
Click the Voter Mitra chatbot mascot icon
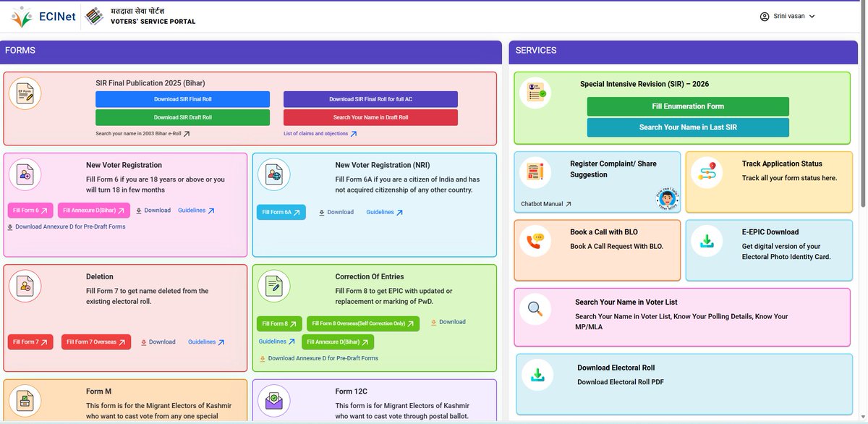(x=668, y=198)
